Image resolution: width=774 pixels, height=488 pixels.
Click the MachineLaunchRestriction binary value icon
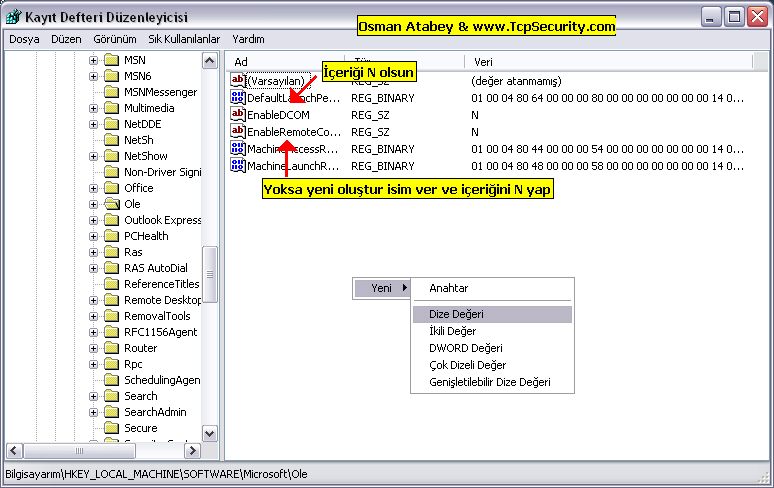click(x=238, y=166)
